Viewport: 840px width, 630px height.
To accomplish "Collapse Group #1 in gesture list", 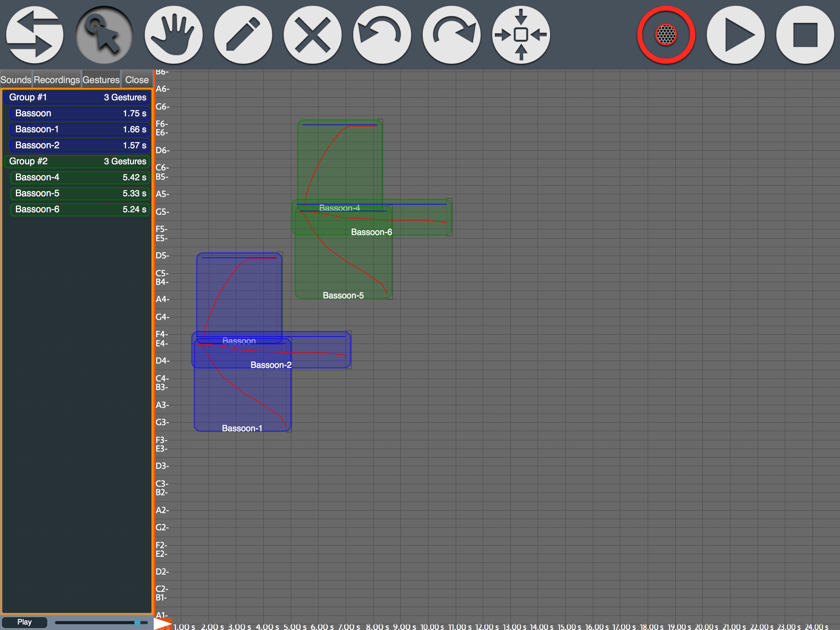I will 77,97.
